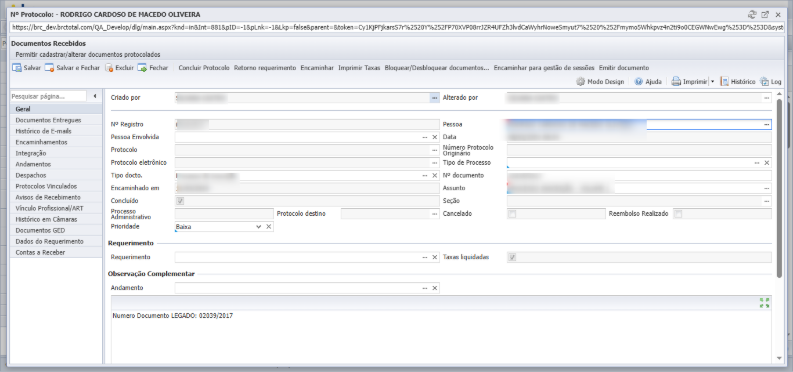Click refresh icon in dialog title bar
The image size is (793, 372).
click(753, 15)
